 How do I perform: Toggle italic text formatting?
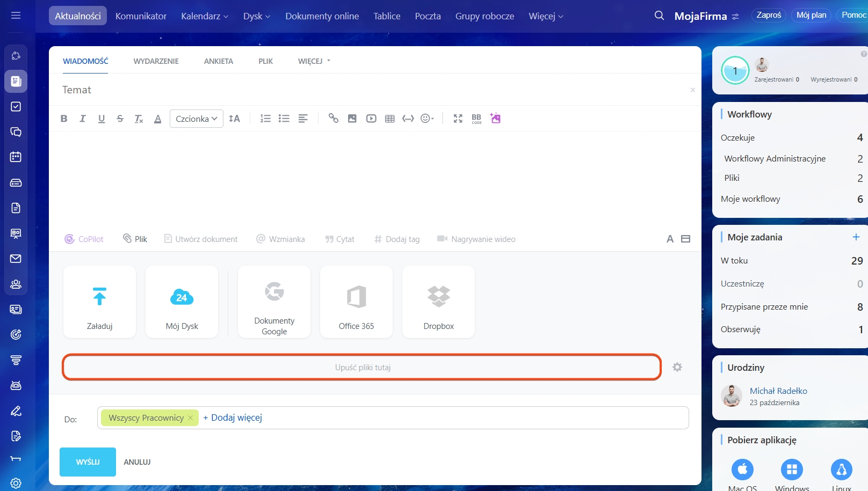83,119
